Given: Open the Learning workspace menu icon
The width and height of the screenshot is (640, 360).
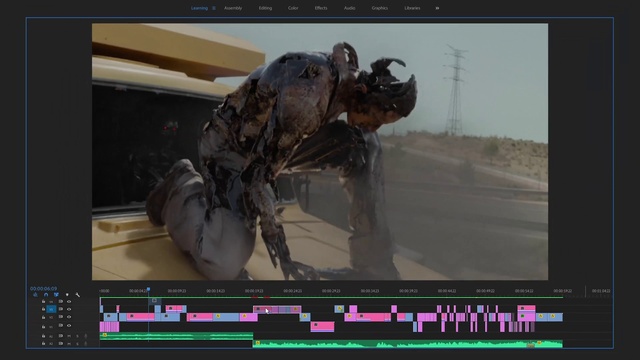Looking at the screenshot, I should (214, 8).
